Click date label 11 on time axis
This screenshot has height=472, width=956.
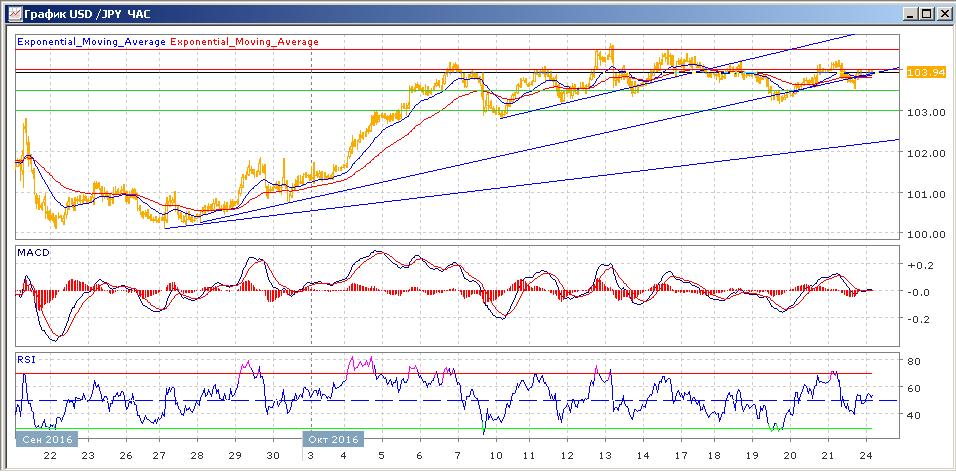coord(530,456)
